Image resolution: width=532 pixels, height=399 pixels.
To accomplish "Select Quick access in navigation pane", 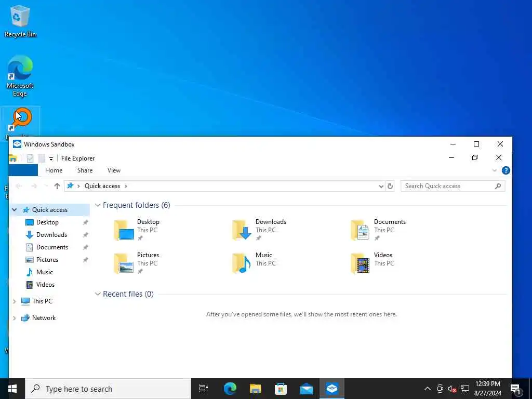I will [x=50, y=210].
